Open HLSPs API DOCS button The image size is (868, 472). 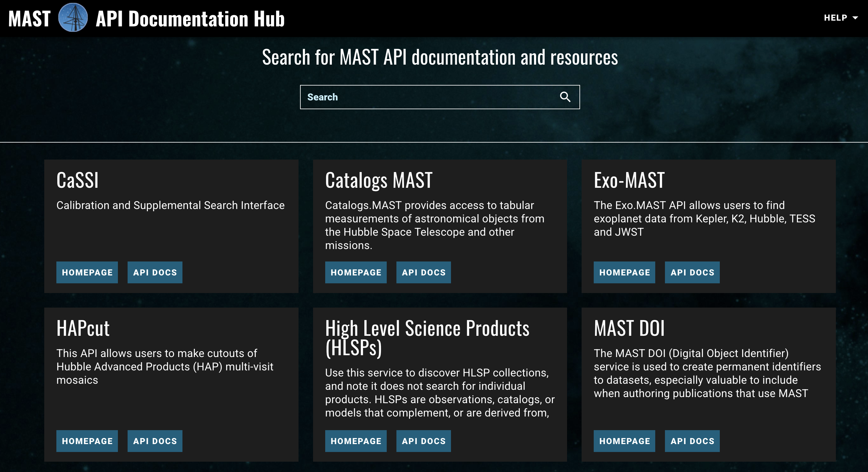[424, 441]
